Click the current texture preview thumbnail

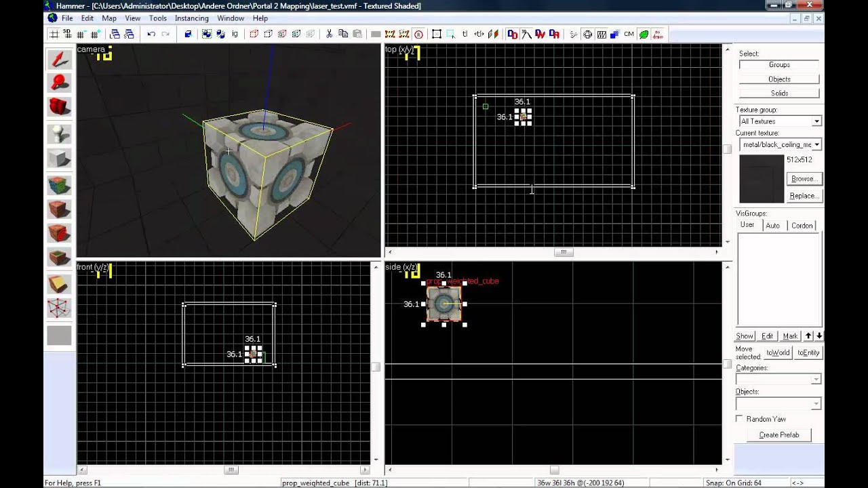click(x=762, y=179)
